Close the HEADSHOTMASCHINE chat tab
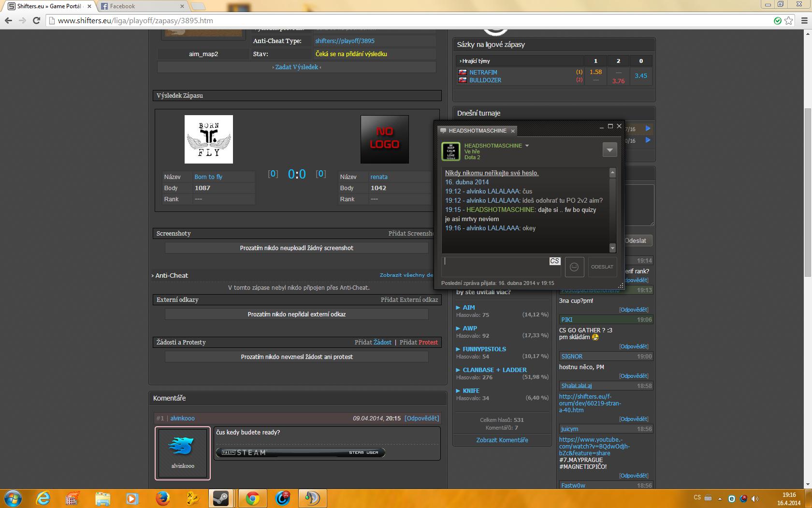812x508 pixels. coord(513,131)
